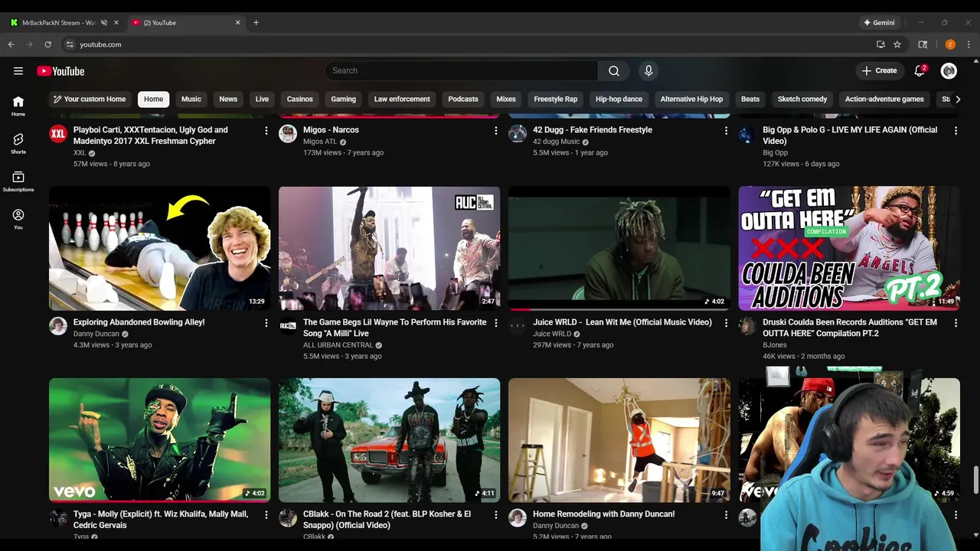
Task: Play the Exploring Abandoned Bowling Alley thumbnail
Action: [159, 249]
